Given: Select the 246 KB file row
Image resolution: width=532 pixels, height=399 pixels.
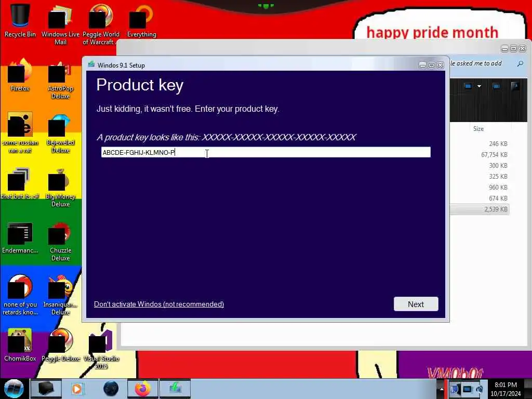Looking at the screenshot, I should pos(479,144).
